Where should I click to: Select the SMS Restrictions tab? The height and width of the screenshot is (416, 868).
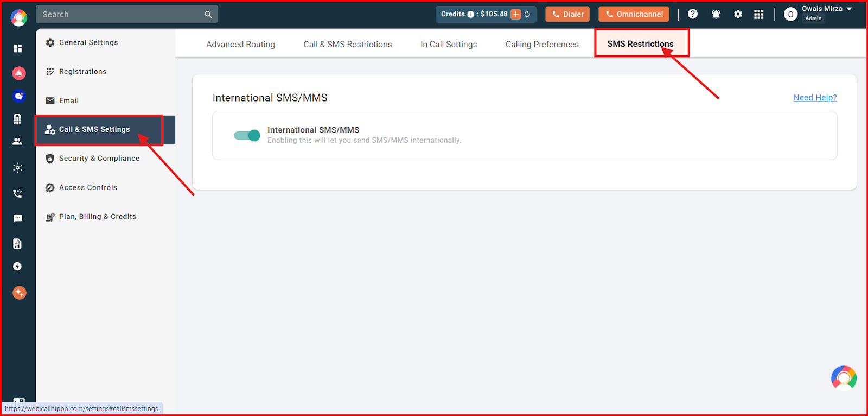[x=641, y=43]
